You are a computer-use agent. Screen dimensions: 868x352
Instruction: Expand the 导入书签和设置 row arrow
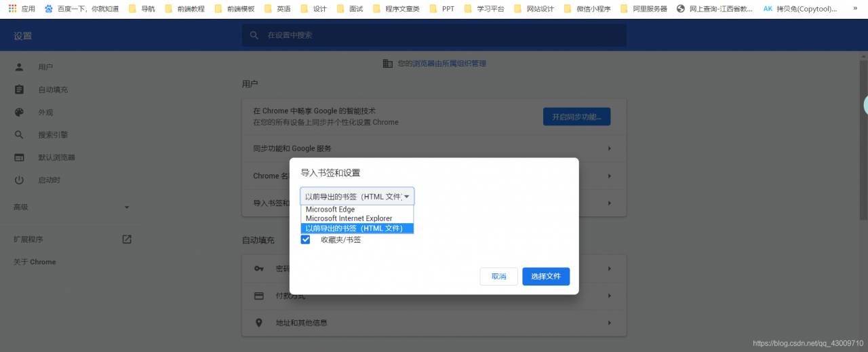pos(609,203)
